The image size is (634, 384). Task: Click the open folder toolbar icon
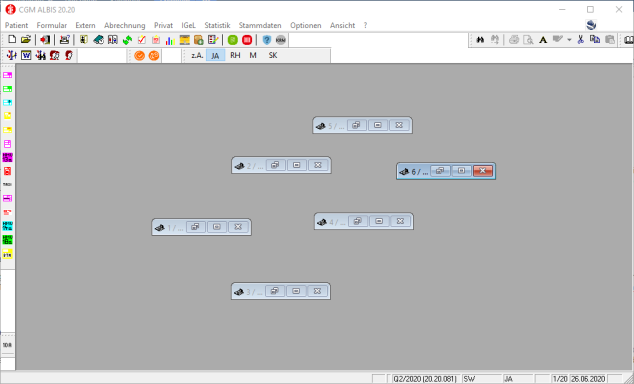pyautogui.click(x=26, y=40)
